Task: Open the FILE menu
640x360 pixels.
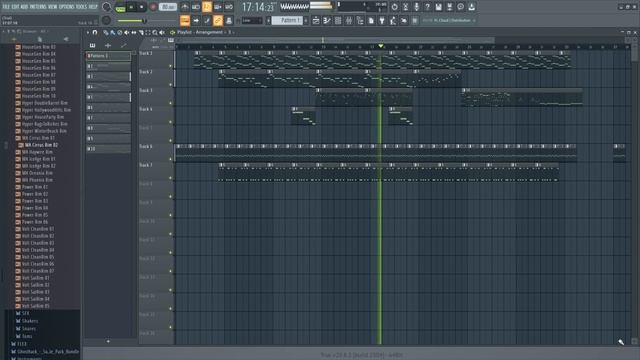Action: tap(6, 7)
